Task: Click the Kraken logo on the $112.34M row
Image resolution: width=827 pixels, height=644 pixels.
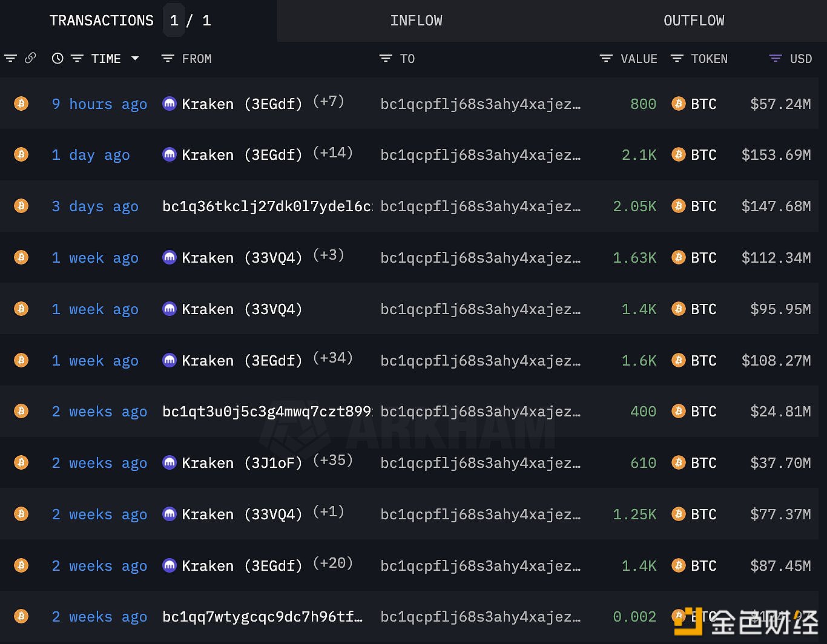Action: coord(170,258)
